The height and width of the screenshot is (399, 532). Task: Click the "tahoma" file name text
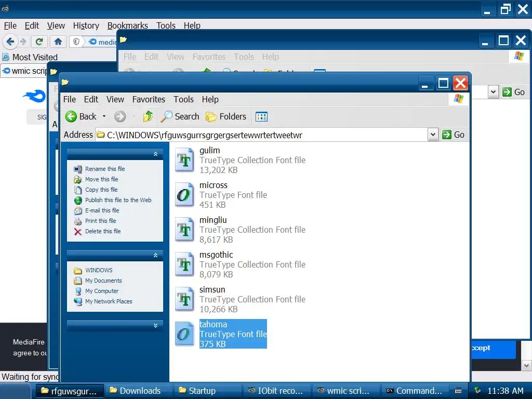click(213, 324)
